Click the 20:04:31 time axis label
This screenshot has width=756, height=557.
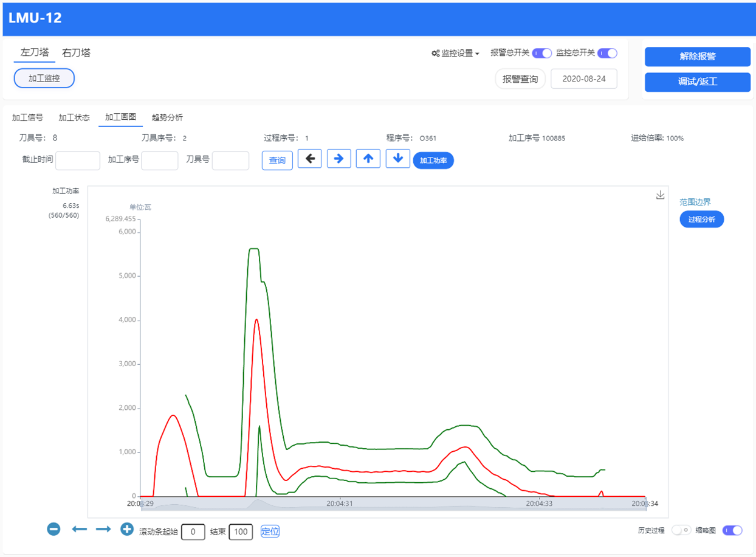340,503
